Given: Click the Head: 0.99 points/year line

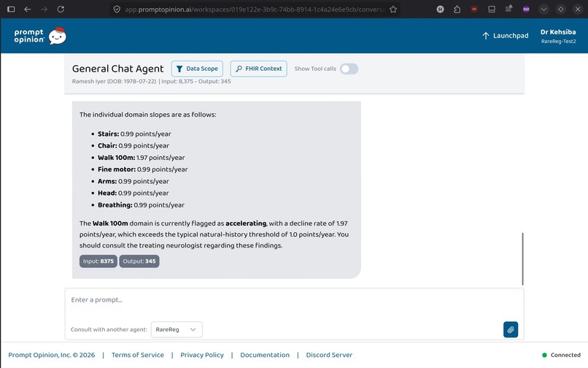Looking at the screenshot, I should click(133, 193).
